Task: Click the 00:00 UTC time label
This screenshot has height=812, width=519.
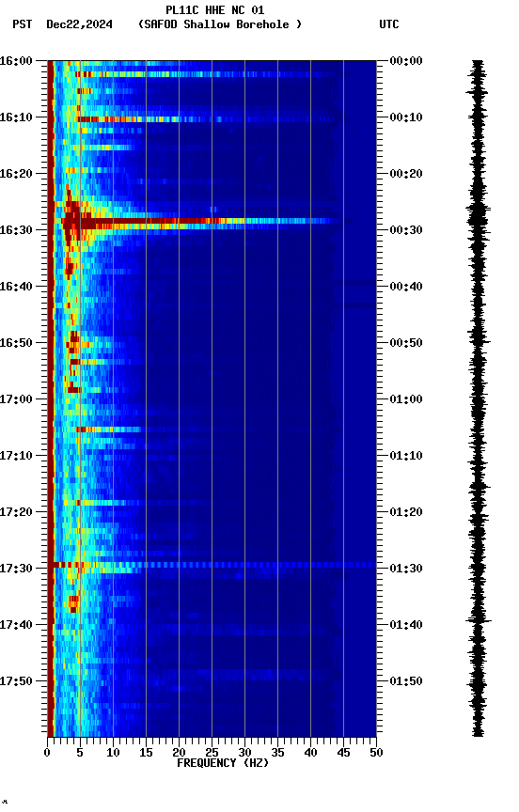Action: point(406,61)
